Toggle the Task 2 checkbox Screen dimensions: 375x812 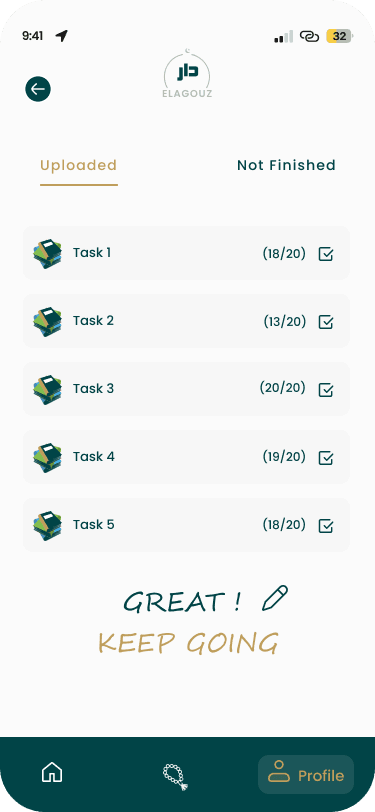[x=326, y=322]
